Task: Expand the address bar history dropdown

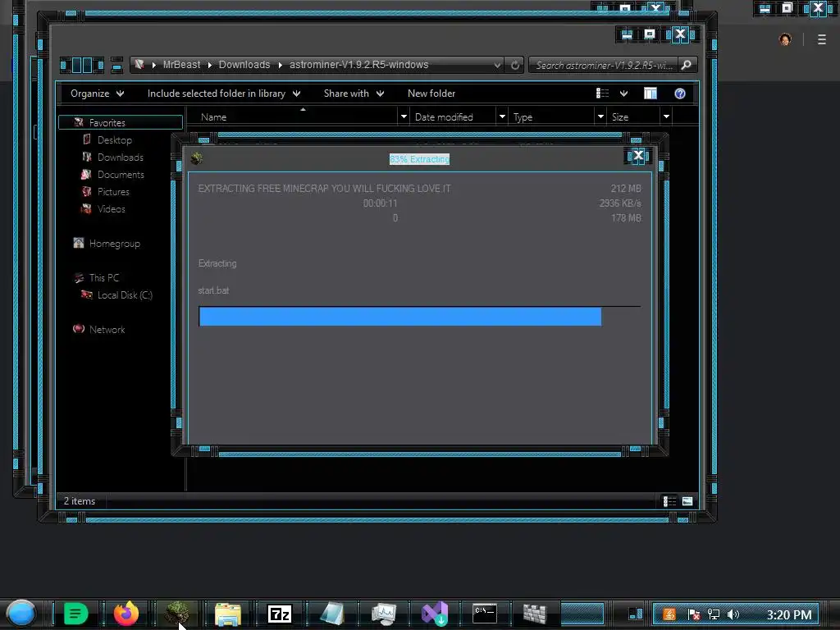Action: [497, 65]
